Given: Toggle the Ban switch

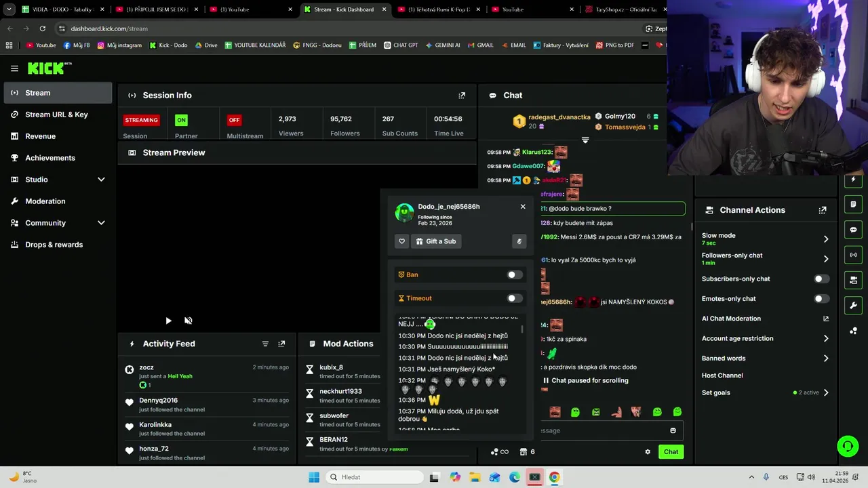Looking at the screenshot, I should [515, 275].
